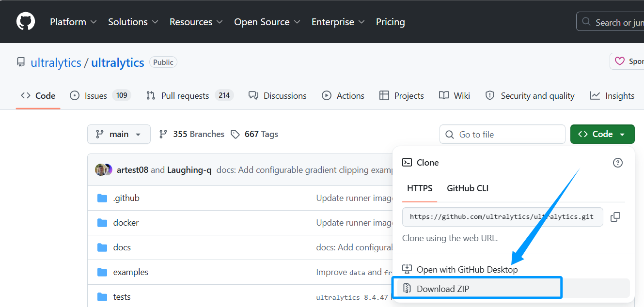View the 355 Branches link
This screenshot has width=644, height=307.
pyautogui.click(x=192, y=134)
